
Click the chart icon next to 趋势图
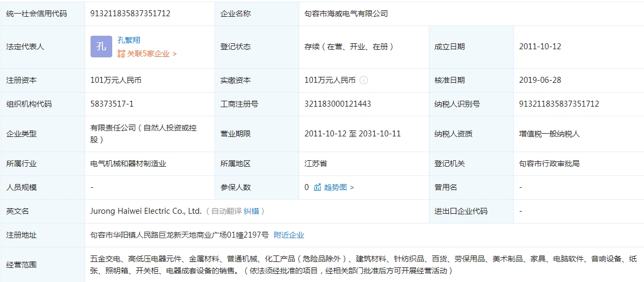318,187
